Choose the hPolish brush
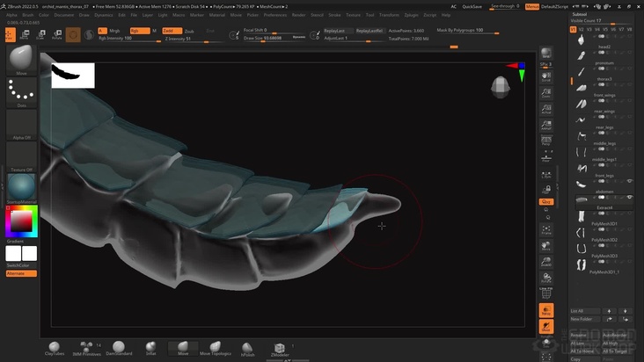 247,348
